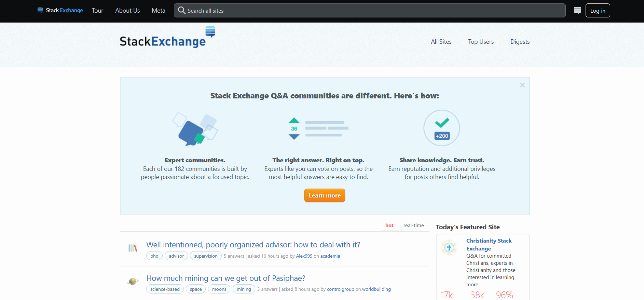644x300 pixels.
Task: Switch to the real-time tab
Action: [x=413, y=226]
